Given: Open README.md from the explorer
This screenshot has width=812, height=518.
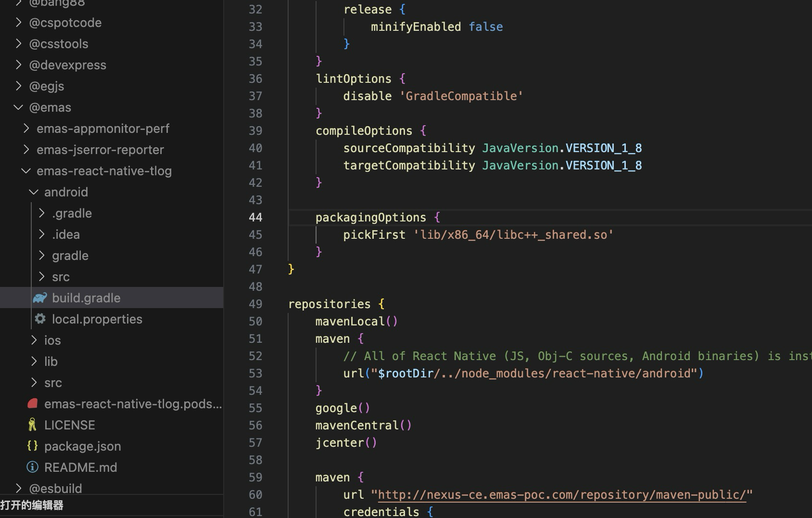Looking at the screenshot, I should 81,467.
